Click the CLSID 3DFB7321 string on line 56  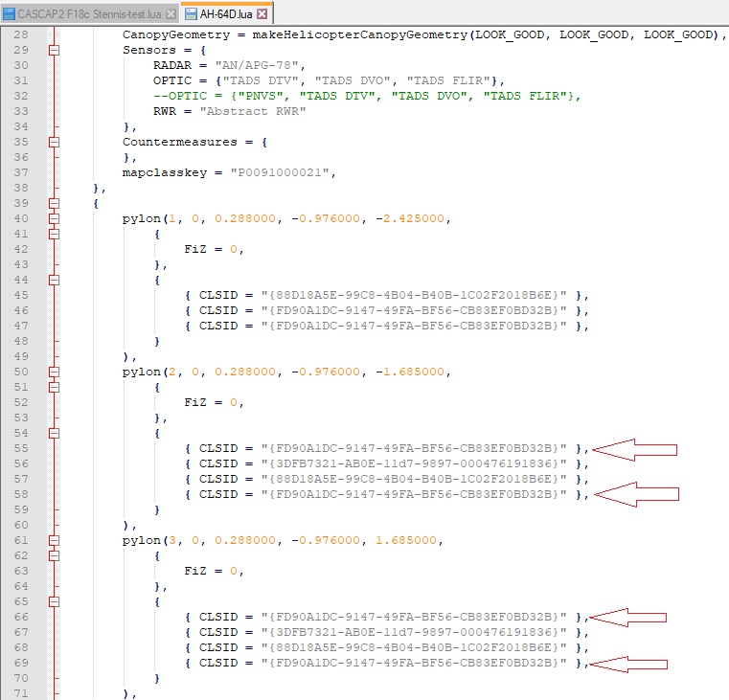click(x=414, y=463)
